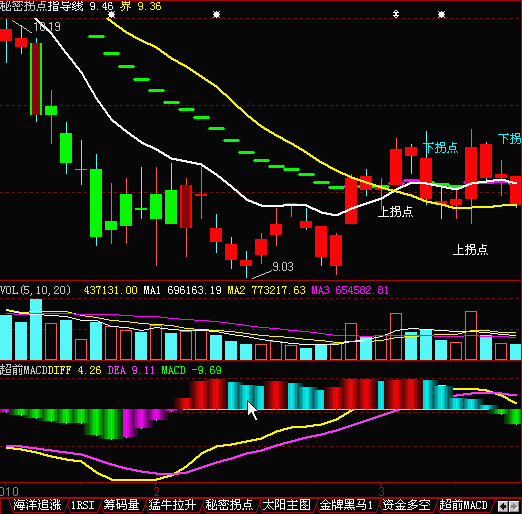Open the 资金多空 tab
This screenshot has width=522, height=514.
(x=406, y=505)
